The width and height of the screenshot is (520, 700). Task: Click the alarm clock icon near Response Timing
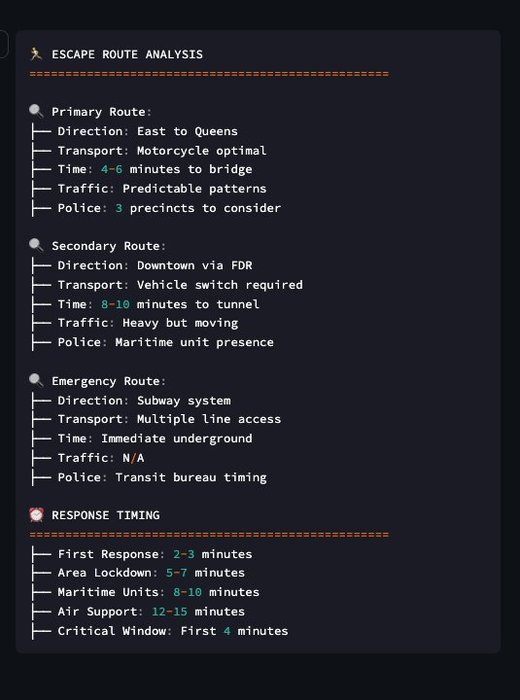[36, 515]
